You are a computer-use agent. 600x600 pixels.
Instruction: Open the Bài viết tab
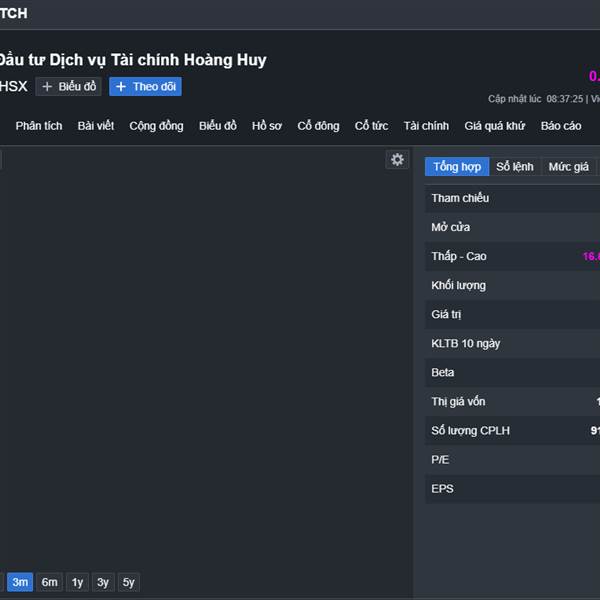click(x=96, y=126)
